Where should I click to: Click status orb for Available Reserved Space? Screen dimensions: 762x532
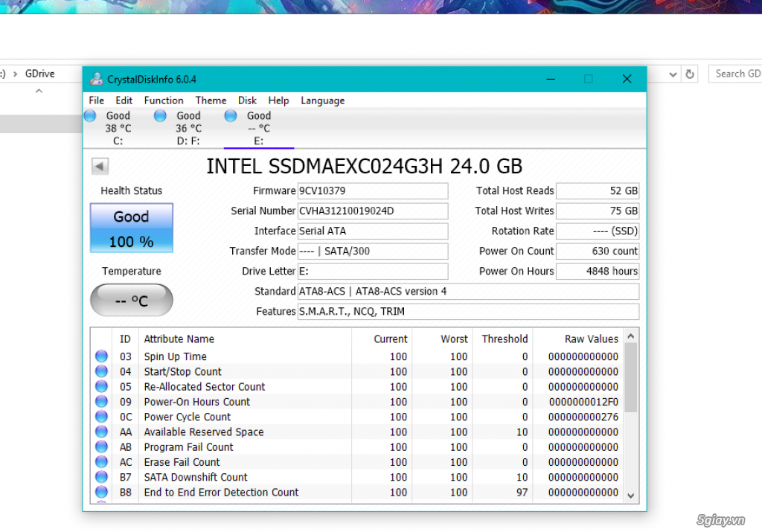point(102,432)
